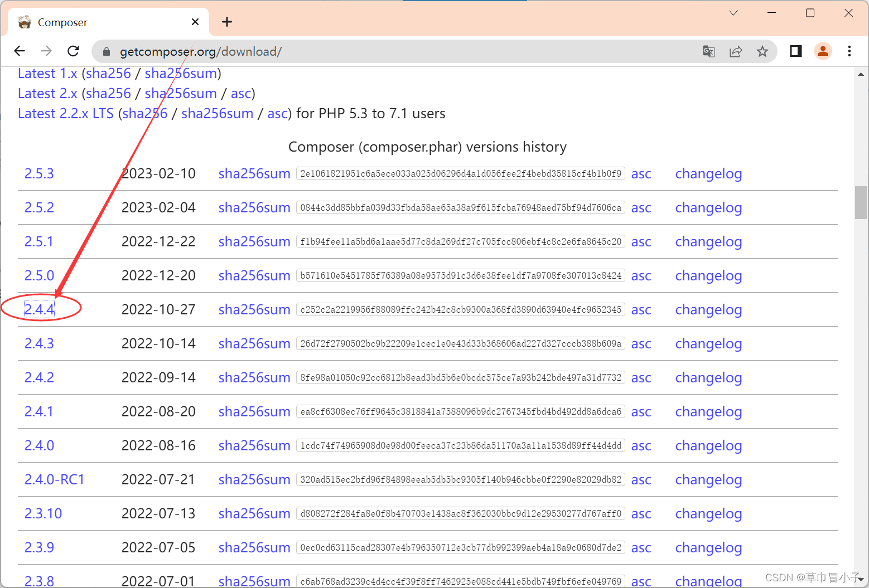Download Composer version 2.3.9
The height and width of the screenshot is (588, 869).
[39, 547]
